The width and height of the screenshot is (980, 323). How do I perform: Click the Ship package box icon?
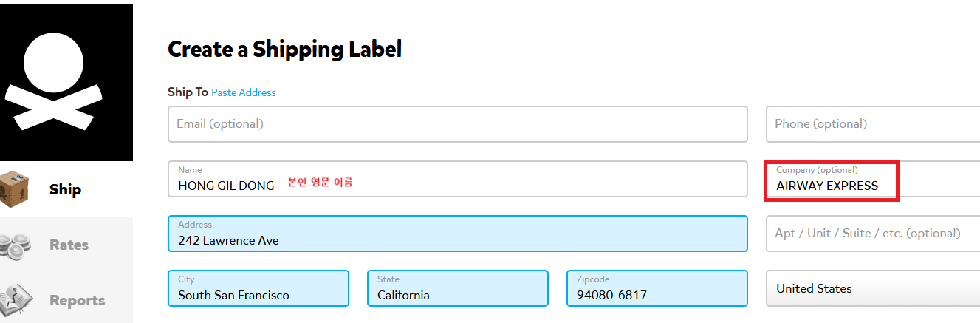click(x=14, y=190)
